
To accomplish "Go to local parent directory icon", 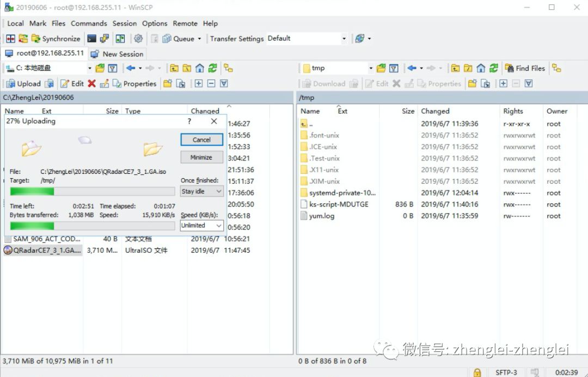I will click(x=174, y=68).
